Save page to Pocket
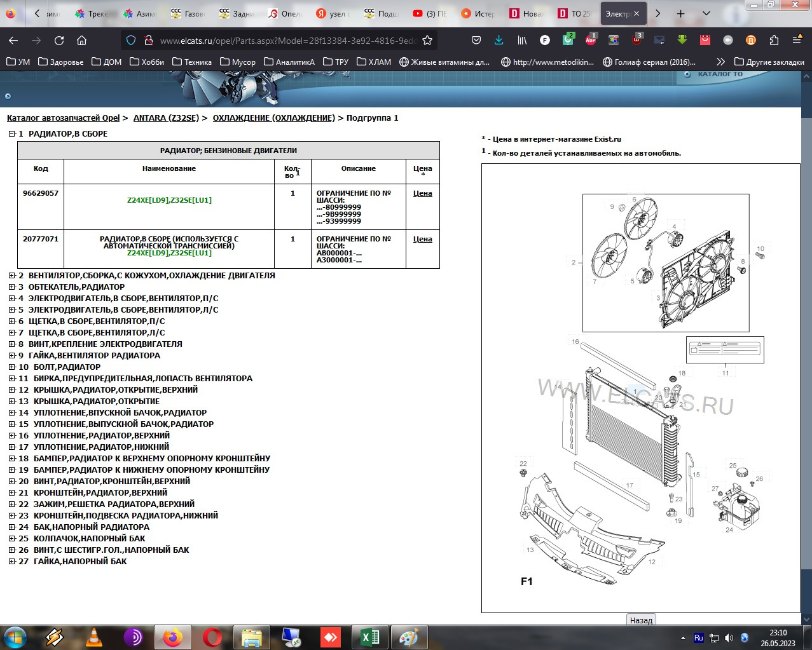 476,40
